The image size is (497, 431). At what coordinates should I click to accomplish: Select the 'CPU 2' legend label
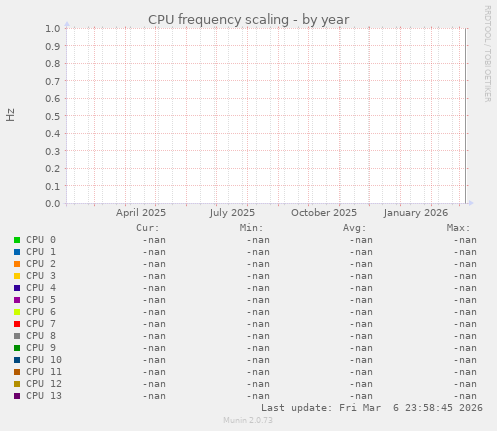coord(41,264)
